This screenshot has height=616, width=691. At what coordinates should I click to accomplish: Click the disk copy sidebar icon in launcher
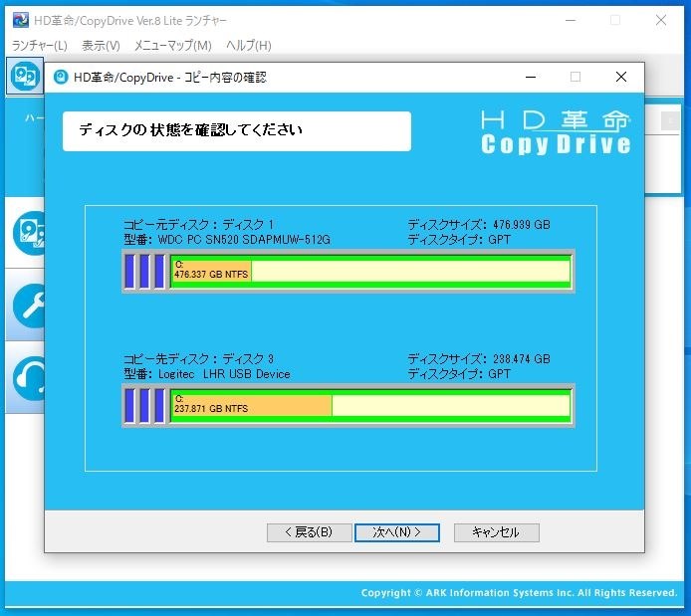click(29, 233)
